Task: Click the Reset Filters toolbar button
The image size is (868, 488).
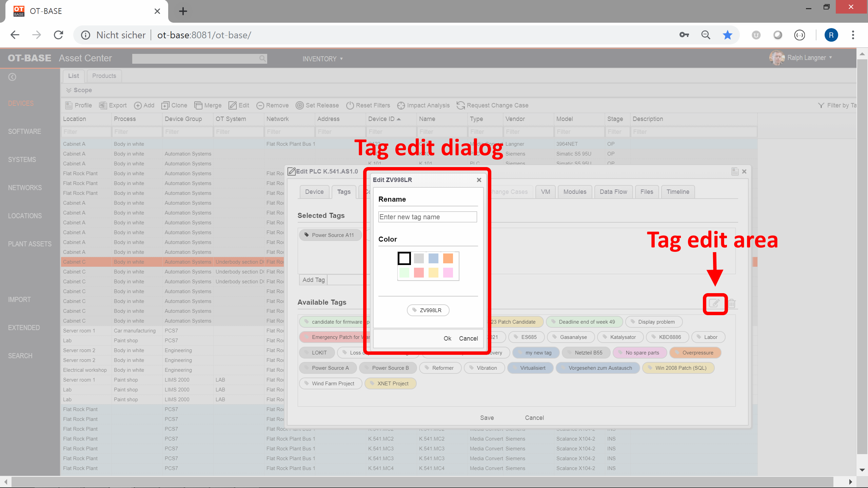Action: click(x=368, y=105)
